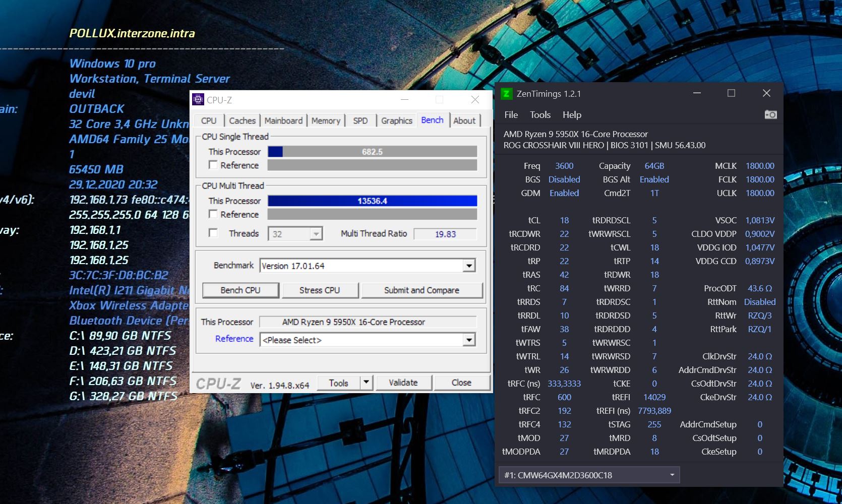Open the Memory tab in CPU-Z

pyautogui.click(x=326, y=121)
